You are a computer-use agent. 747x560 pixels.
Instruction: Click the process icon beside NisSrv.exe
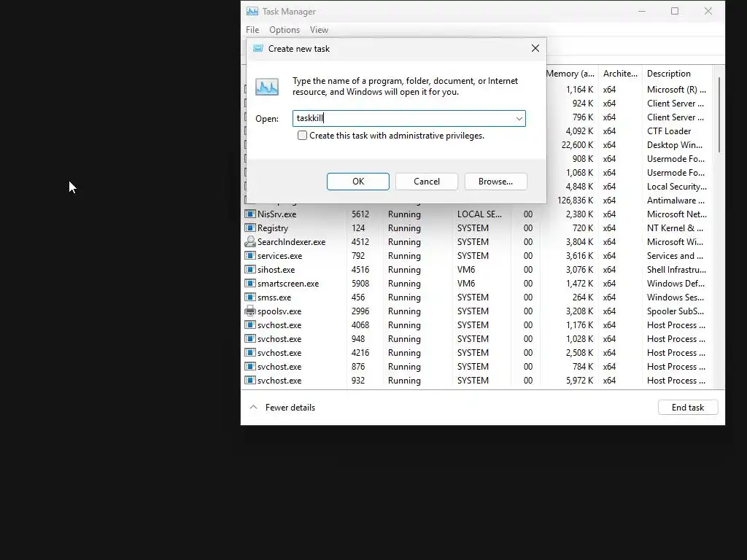(250, 214)
